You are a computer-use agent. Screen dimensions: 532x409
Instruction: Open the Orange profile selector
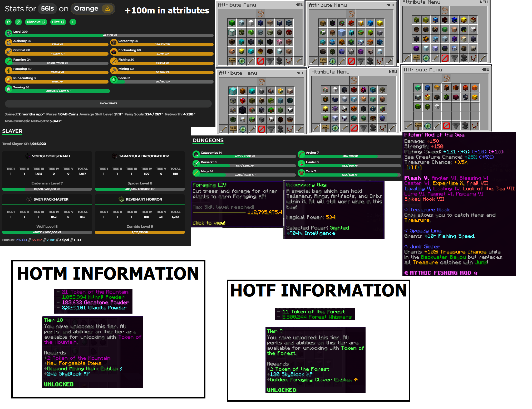86,9
